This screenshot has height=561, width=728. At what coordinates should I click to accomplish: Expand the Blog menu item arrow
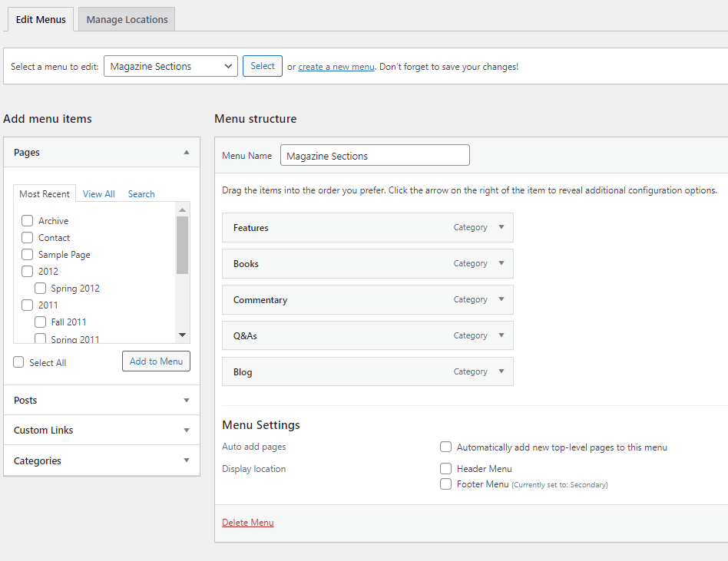pyautogui.click(x=501, y=371)
